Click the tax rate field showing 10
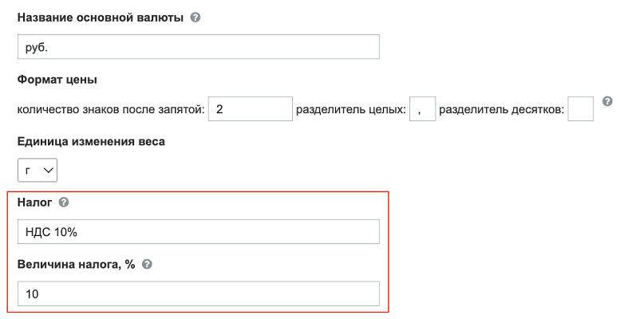Screen dimensions: 644x319 pyautogui.click(x=199, y=293)
